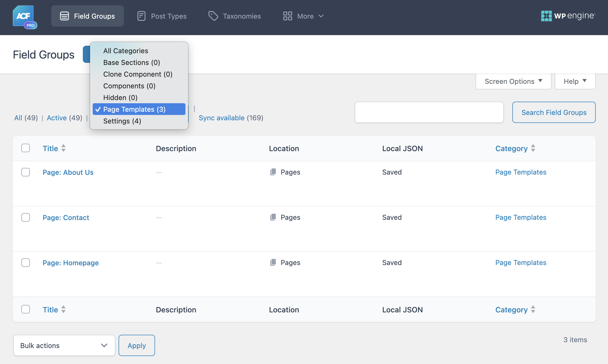Click the Search Field Groups button
608x364 pixels.
pos(554,112)
